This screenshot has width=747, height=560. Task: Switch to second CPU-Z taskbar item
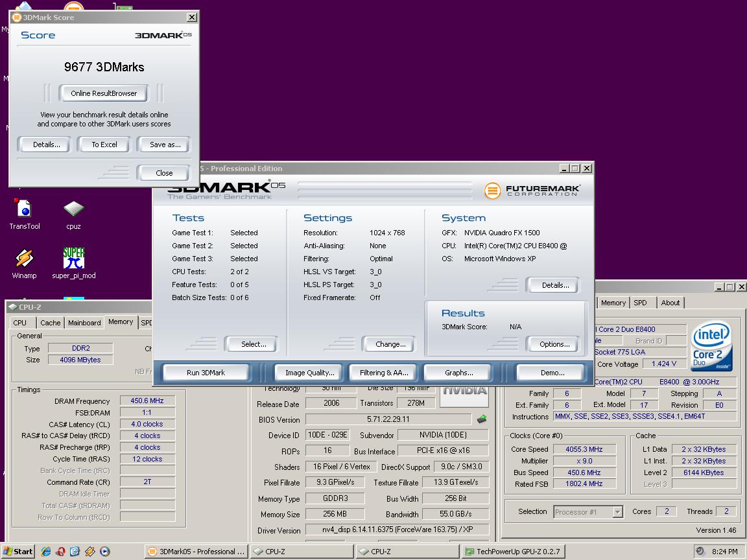point(407,552)
